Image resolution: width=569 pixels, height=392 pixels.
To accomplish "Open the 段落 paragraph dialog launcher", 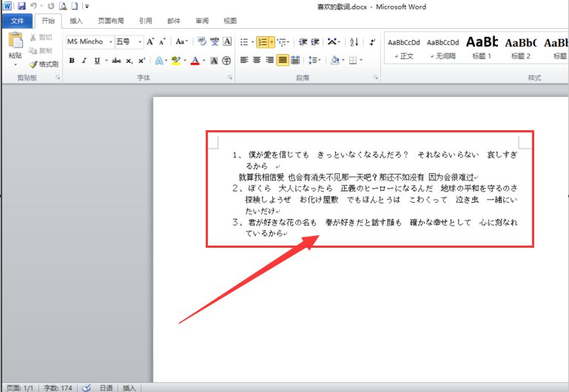I will pyautogui.click(x=376, y=78).
